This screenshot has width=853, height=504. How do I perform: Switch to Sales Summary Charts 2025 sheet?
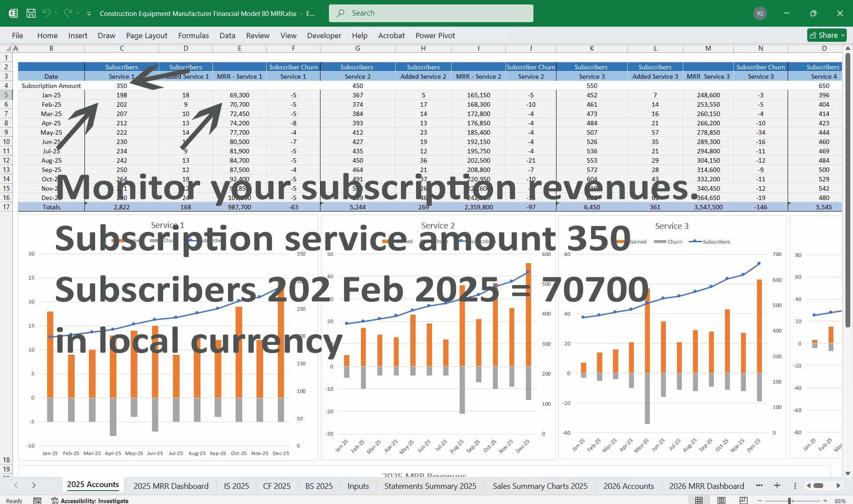click(x=540, y=486)
